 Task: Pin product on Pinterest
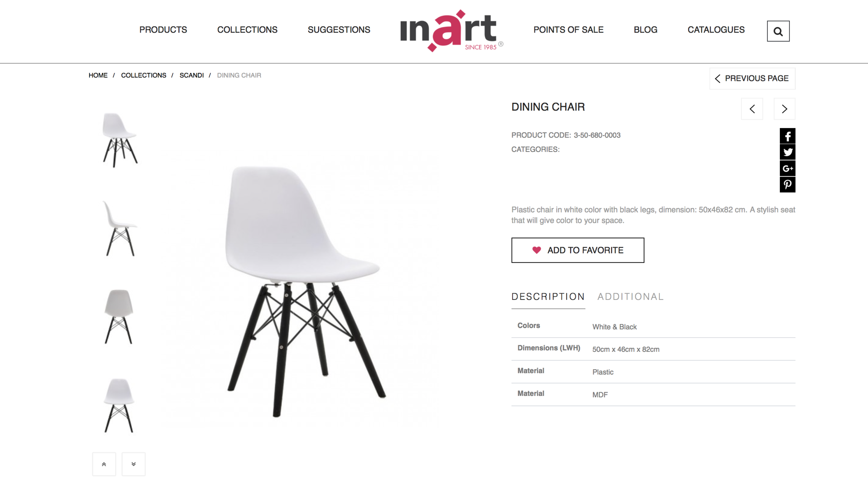pyautogui.click(x=787, y=184)
